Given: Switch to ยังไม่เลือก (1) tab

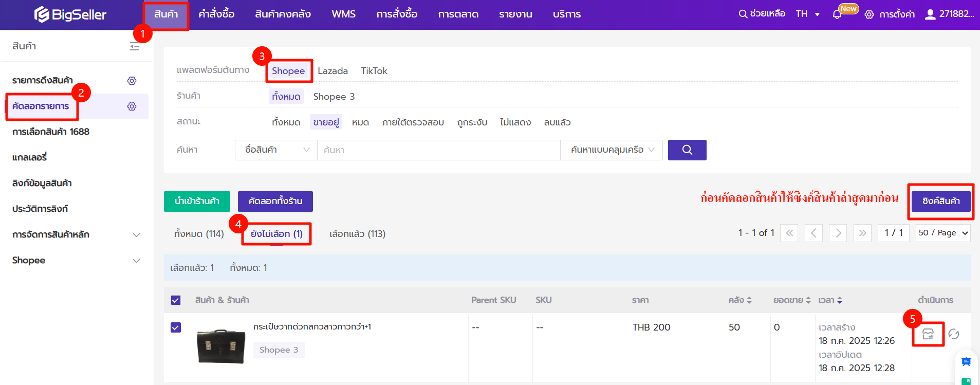Looking at the screenshot, I should tap(276, 234).
